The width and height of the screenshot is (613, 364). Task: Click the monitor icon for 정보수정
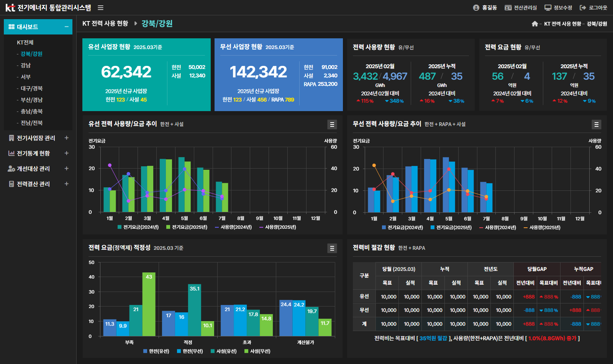point(548,8)
